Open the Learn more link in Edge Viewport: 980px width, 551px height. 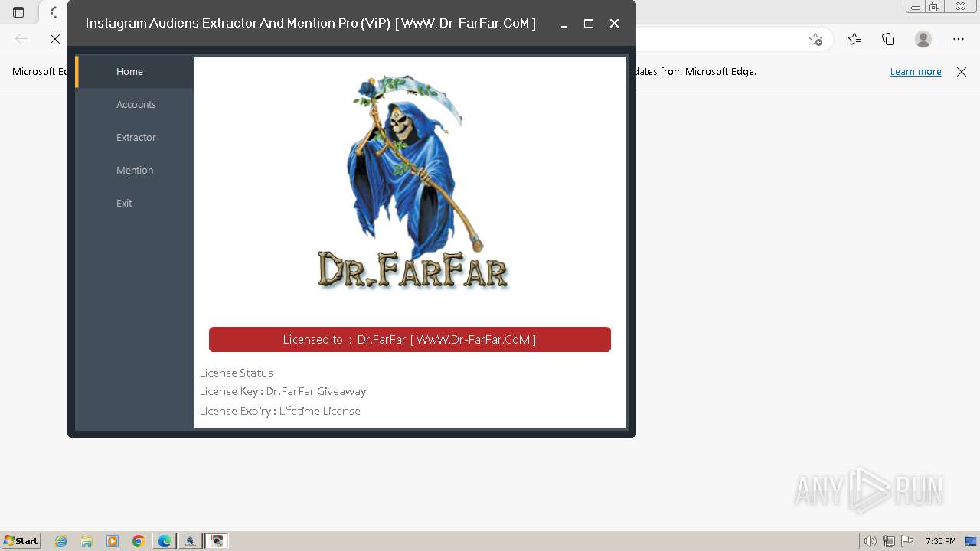click(916, 71)
